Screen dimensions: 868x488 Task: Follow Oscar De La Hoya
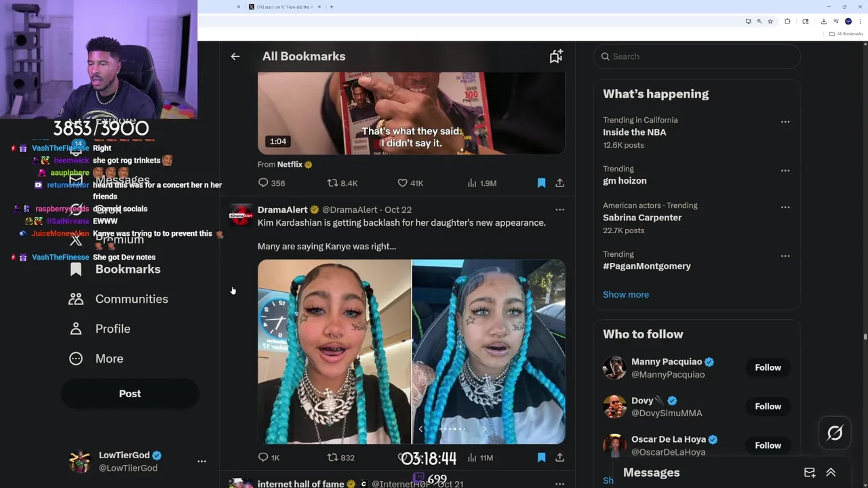point(768,445)
